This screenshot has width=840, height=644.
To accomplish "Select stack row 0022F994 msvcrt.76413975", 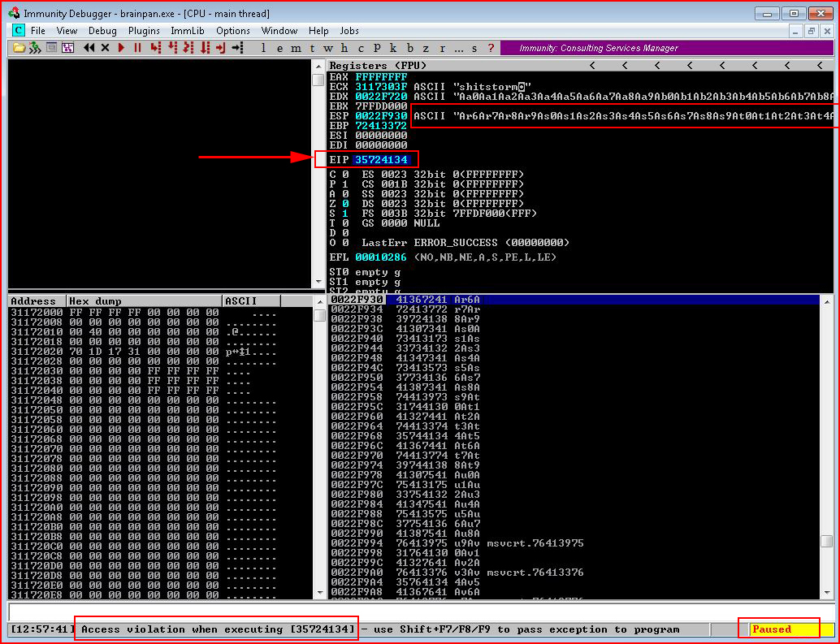I will (x=574, y=542).
